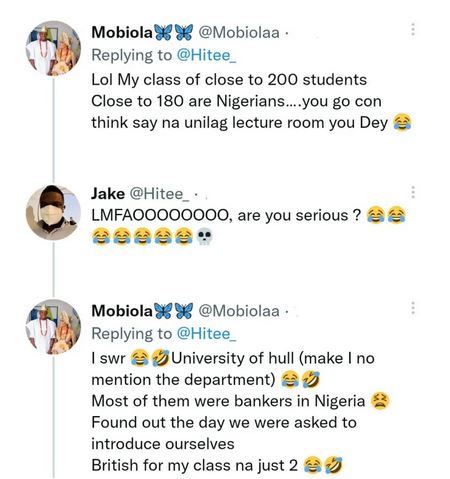Open Mobiola's profile picture on first tweet

pyautogui.click(x=53, y=49)
